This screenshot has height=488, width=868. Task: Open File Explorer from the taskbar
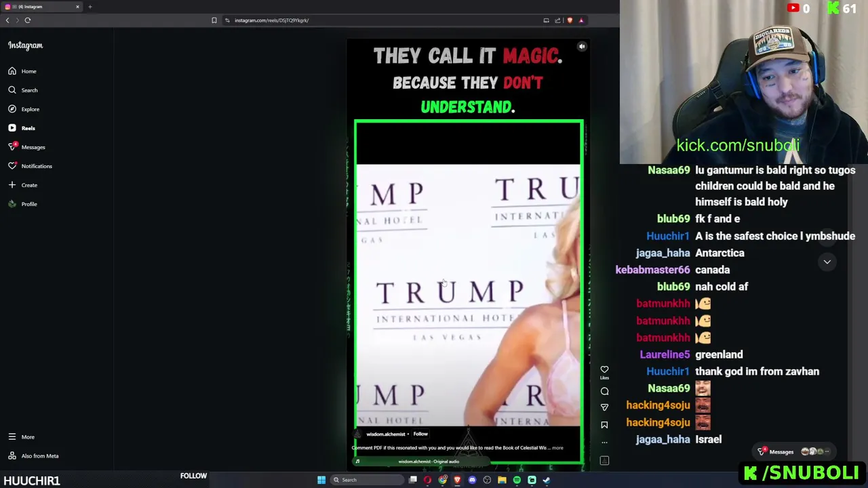(x=502, y=480)
